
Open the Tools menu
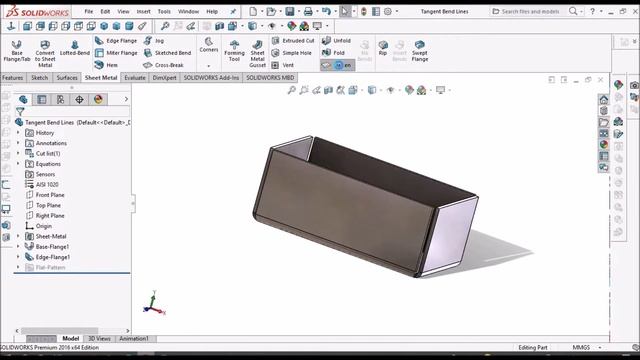(x=164, y=11)
